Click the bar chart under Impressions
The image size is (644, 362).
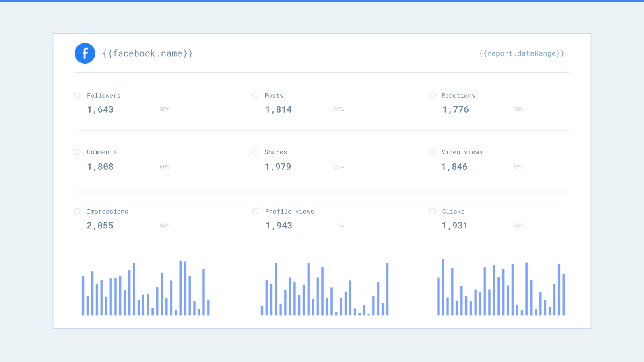tap(146, 288)
